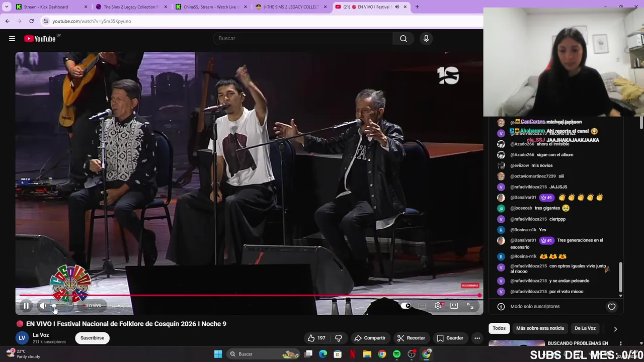Select the 'De La Voz' chip

coord(585,328)
